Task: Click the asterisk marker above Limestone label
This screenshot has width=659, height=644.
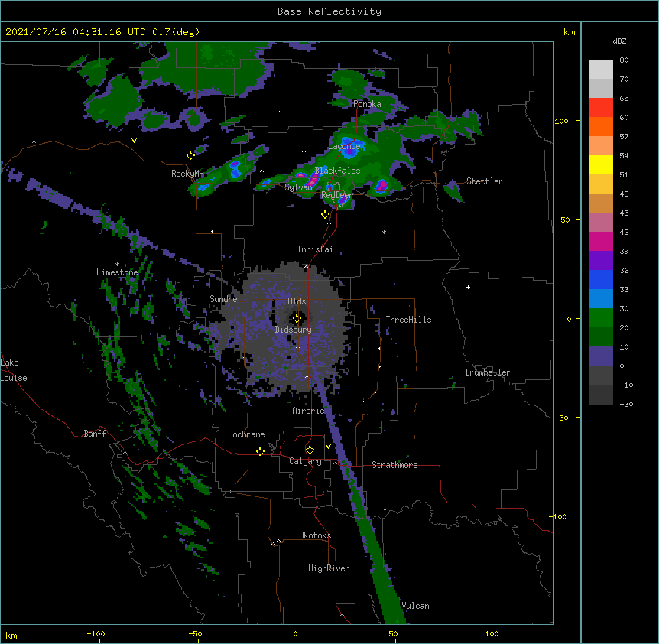Action: pyautogui.click(x=117, y=265)
